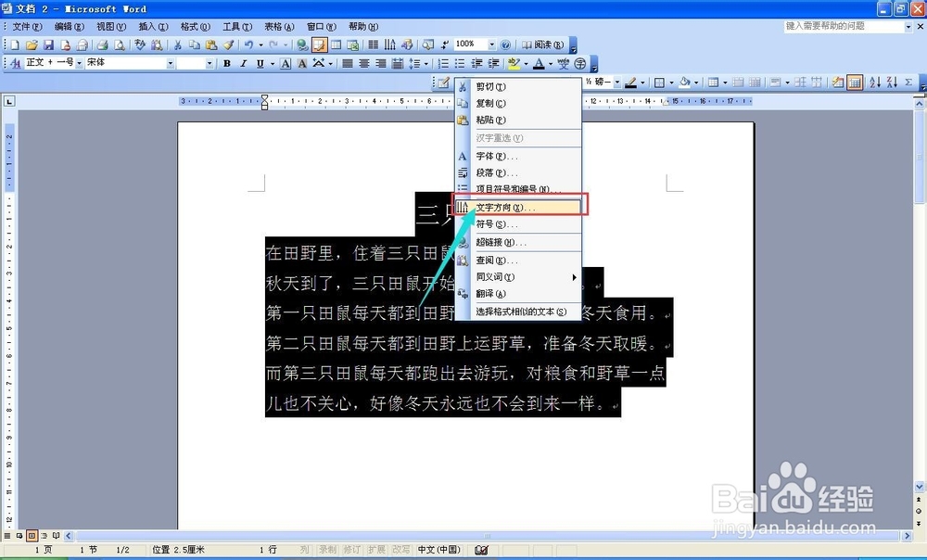Expand font color dropdown arrow
927x560 pixels.
551,63
